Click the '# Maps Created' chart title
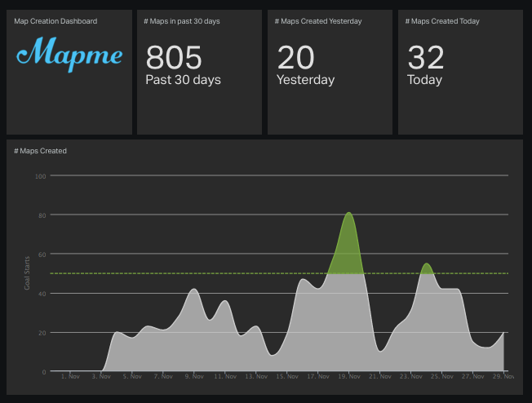The width and height of the screenshot is (532, 403). point(40,151)
